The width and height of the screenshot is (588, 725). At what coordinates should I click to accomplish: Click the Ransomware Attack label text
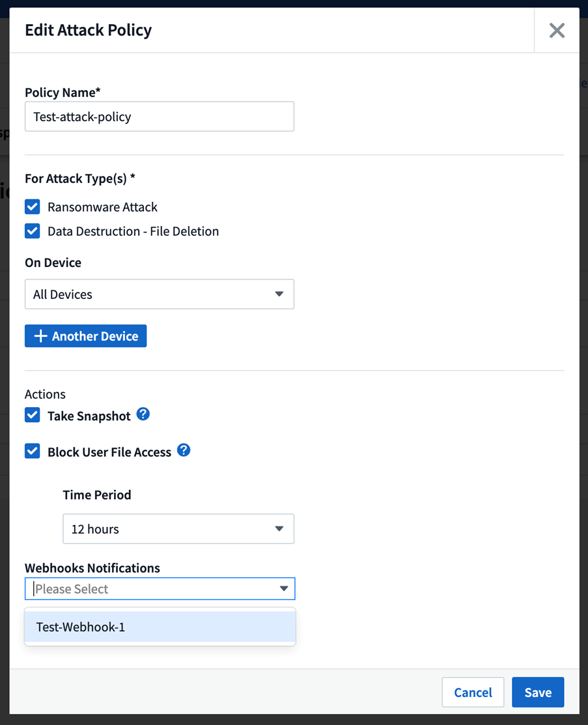coord(102,207)
